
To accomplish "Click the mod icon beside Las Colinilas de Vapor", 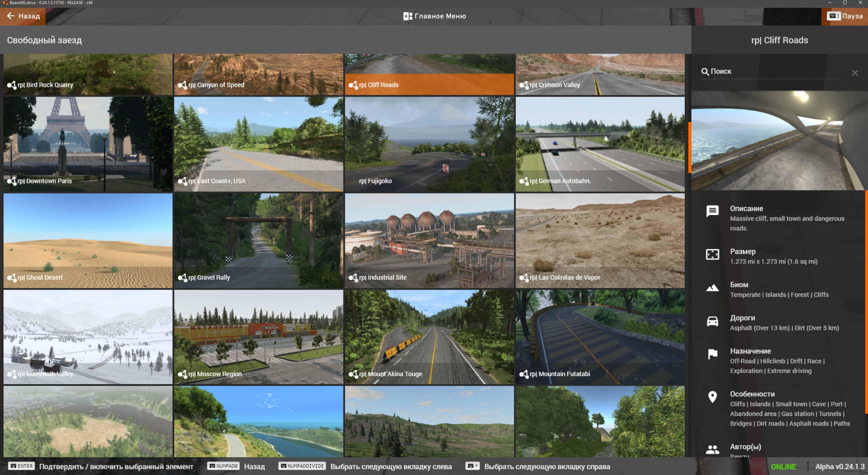I will click(x=524, y=277).
